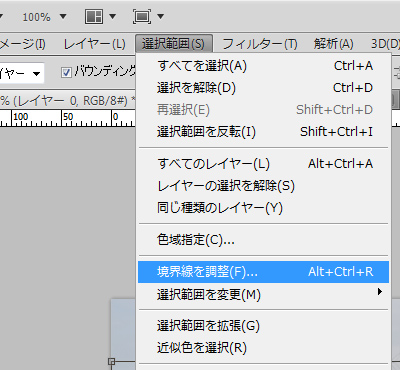Click 境界線を調整(F)... highlighted item
This screenshot has width=400, height=370.
(263, 272)
